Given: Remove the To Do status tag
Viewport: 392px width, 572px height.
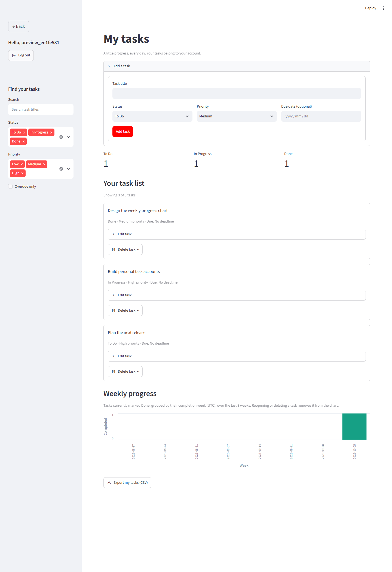Looking at the screenshot, I should point(24,133).
